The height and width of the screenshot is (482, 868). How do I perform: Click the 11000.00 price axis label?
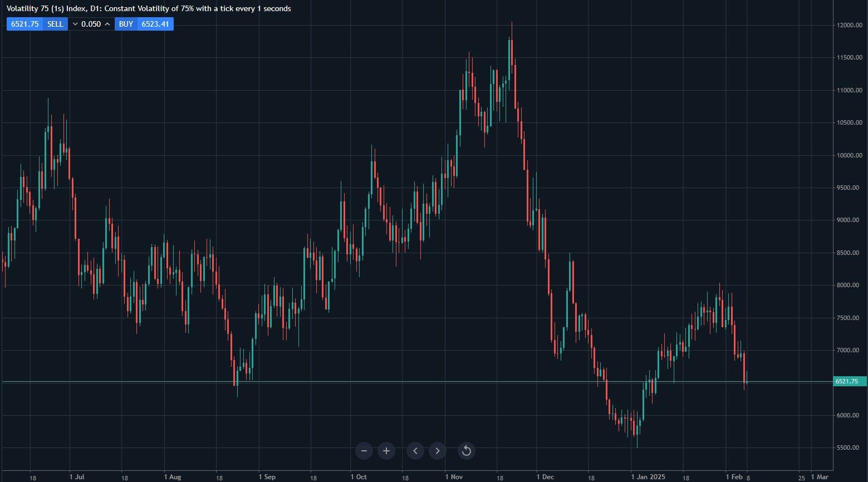pos(849,90)
